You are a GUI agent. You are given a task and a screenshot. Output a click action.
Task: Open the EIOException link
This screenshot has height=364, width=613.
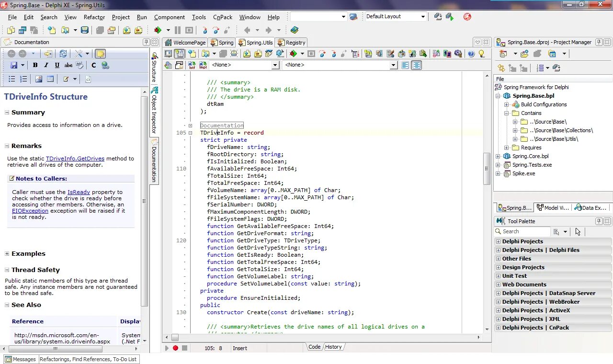click(30, 211)
